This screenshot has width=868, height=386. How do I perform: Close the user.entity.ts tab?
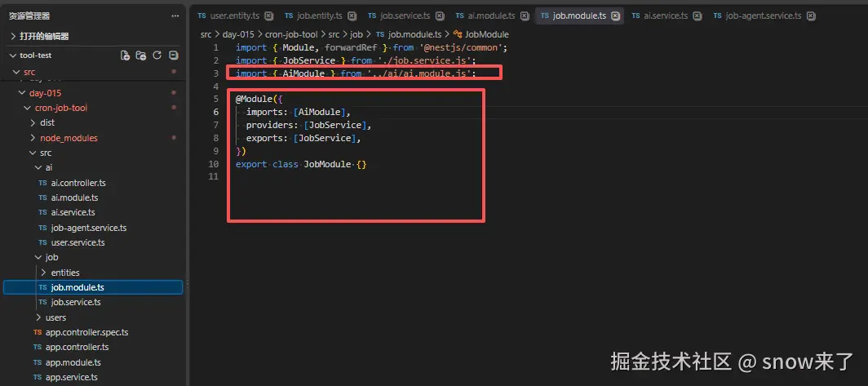coord(269,16)
